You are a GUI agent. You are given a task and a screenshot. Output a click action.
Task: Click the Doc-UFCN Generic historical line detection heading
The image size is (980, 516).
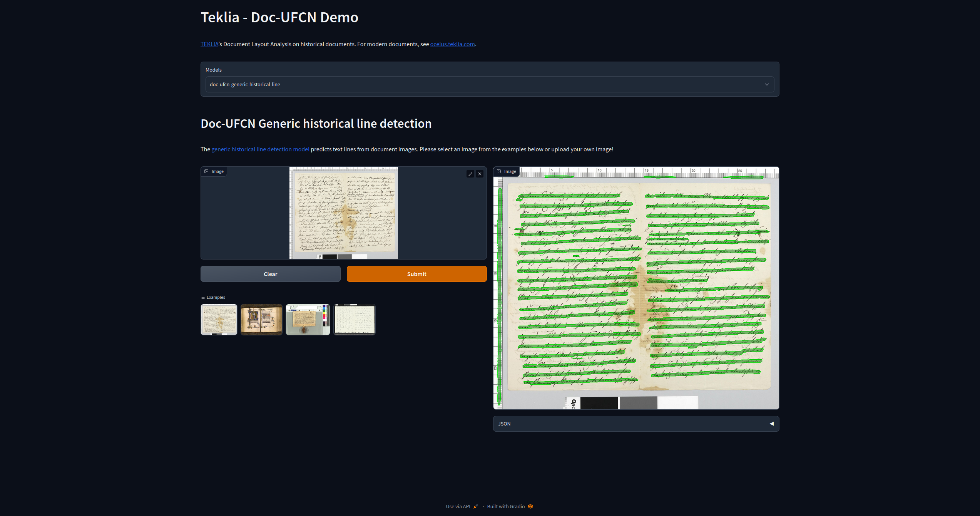[316, 124]
